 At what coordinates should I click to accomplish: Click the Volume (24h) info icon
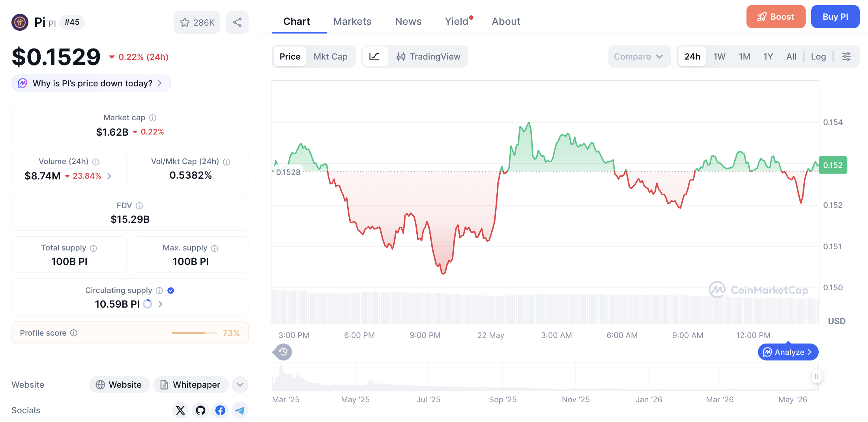click(x=96, y=162)
